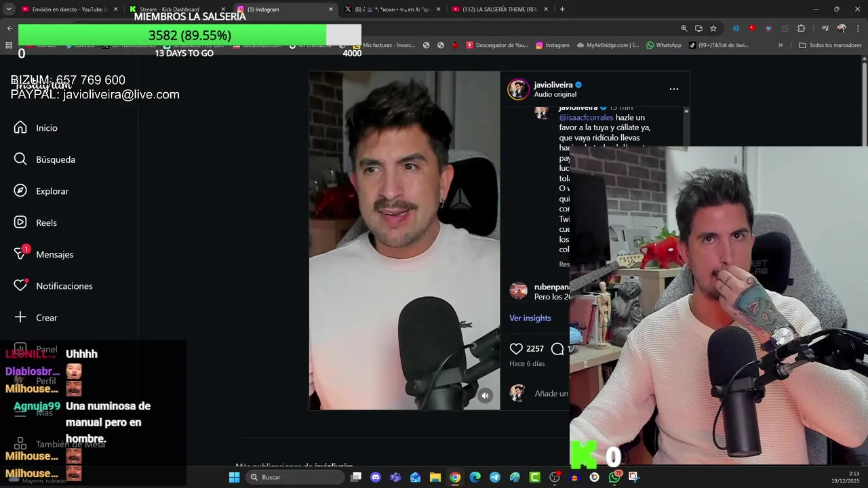The image size is (868, 488).
Task: Open WhatsApp from taskbar
Action: pos(614,477)
